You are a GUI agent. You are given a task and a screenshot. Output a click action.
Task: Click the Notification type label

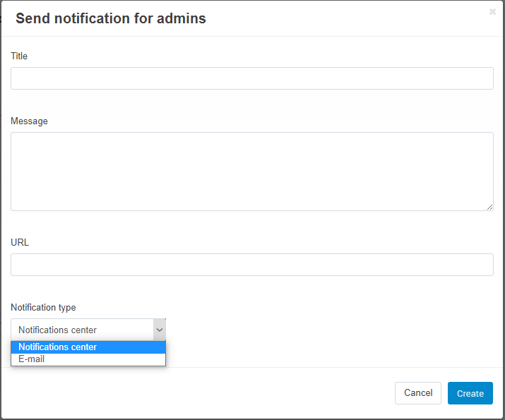tap(43, 307)
